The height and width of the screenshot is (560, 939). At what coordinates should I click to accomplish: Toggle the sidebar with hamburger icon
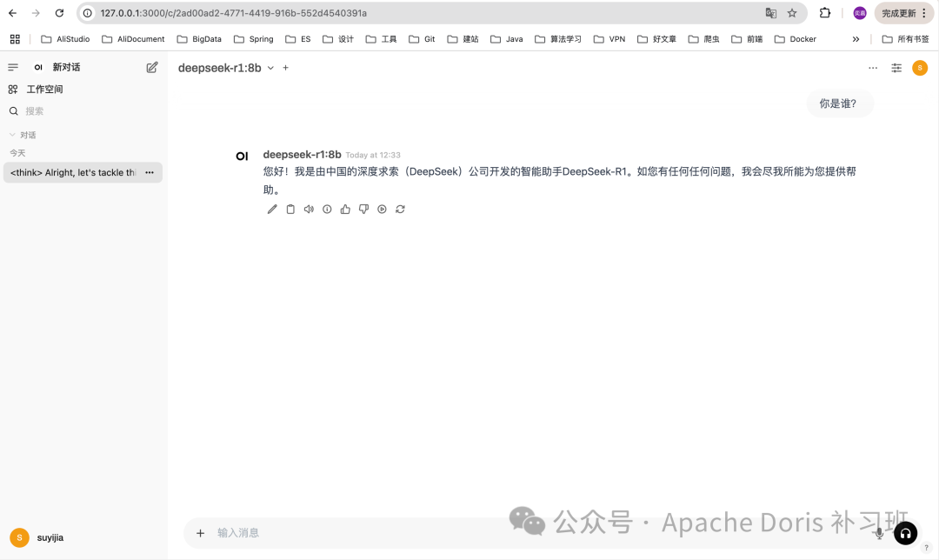coord(13,67)
